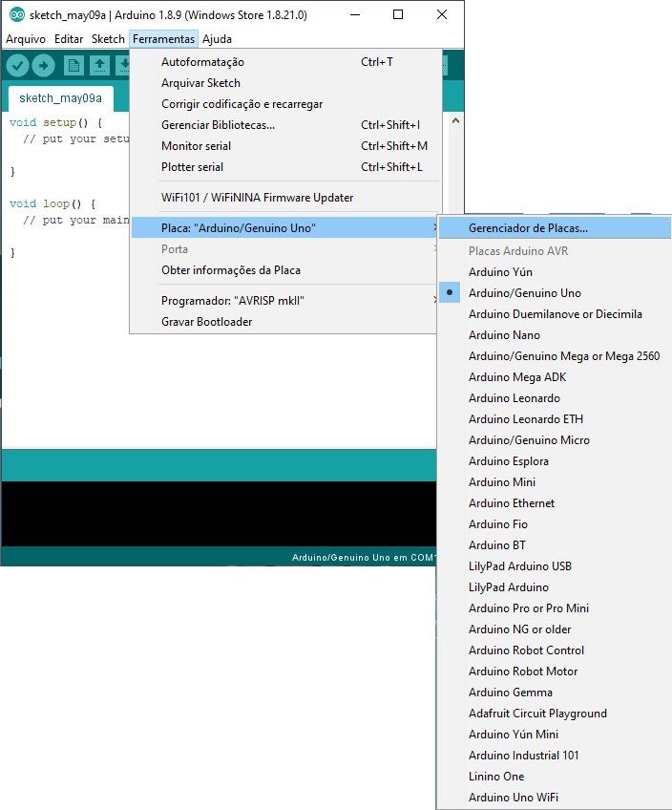Pick the Arduino BT board

[555, 545]
